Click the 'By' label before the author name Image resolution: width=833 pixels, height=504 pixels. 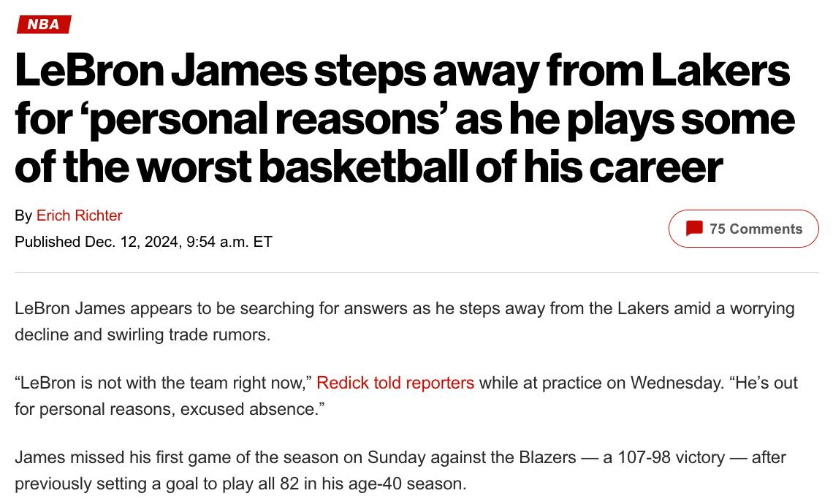pyautogui.click(x=23, y=215)
